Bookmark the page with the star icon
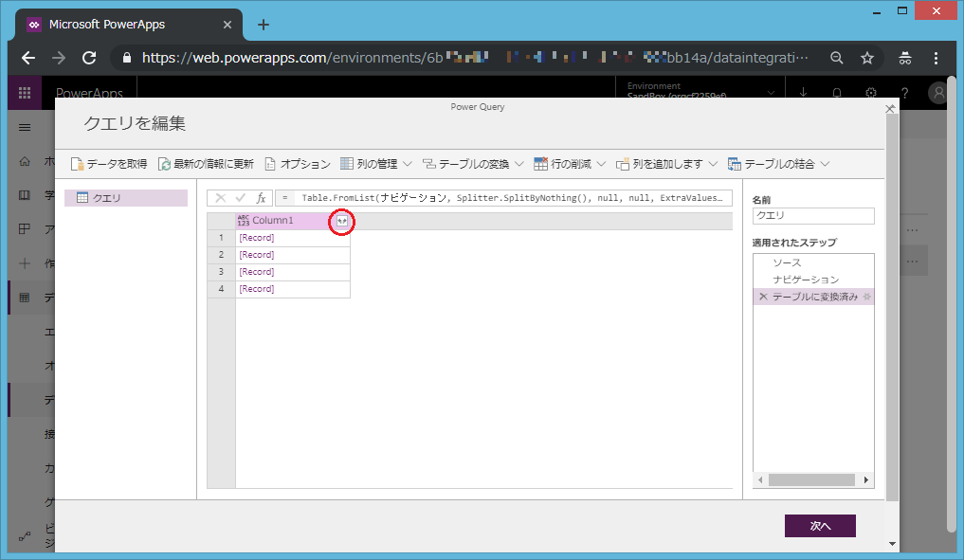 pyautogui.click(x=867, y=58)
